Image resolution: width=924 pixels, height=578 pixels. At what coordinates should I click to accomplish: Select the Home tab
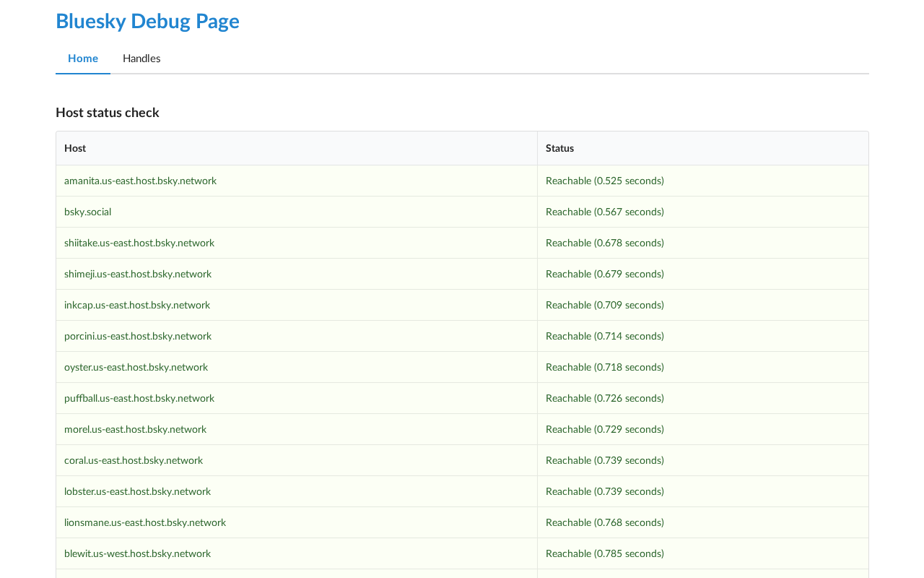click(x=83, y=59)
